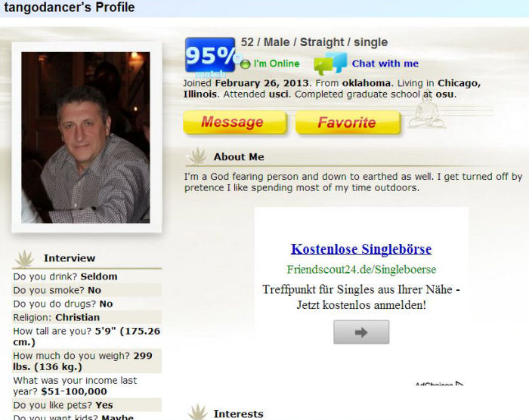The width and height of the screenshot is (529, 420).
Task: Click the green online status dot
Action: click(246, 63)
